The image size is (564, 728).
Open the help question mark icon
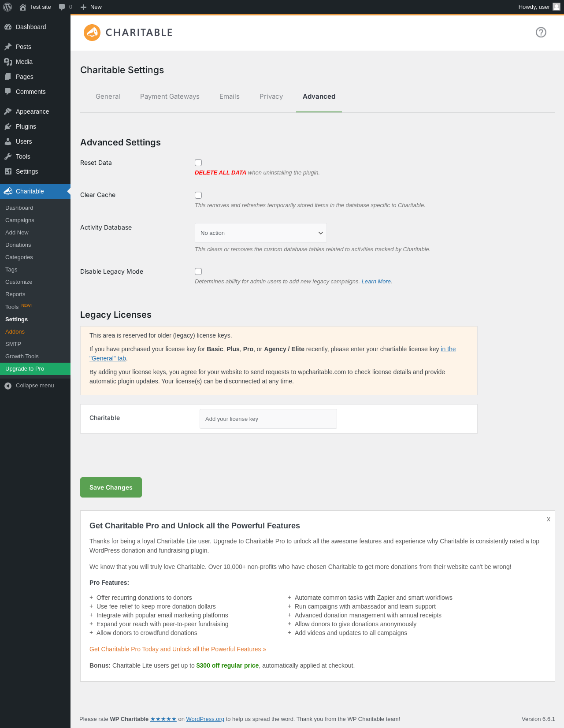[x=541, y=32]
